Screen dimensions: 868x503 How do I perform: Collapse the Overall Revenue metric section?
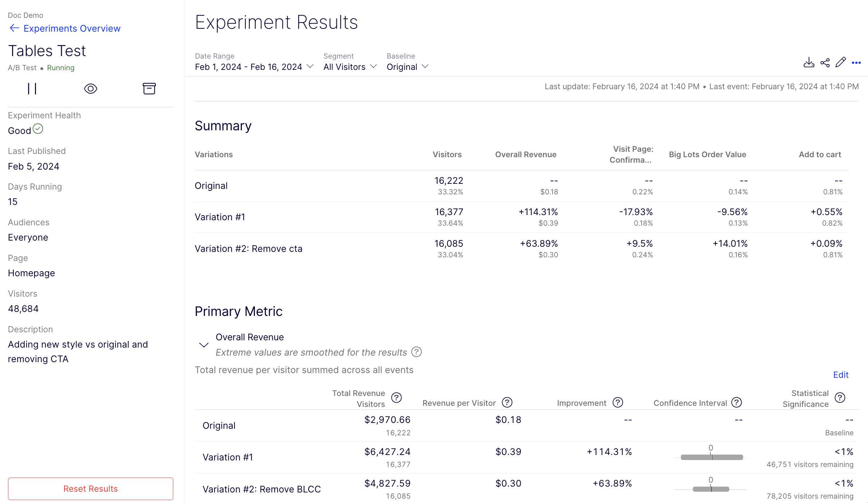pyautogui.click(x=204, y=344)
